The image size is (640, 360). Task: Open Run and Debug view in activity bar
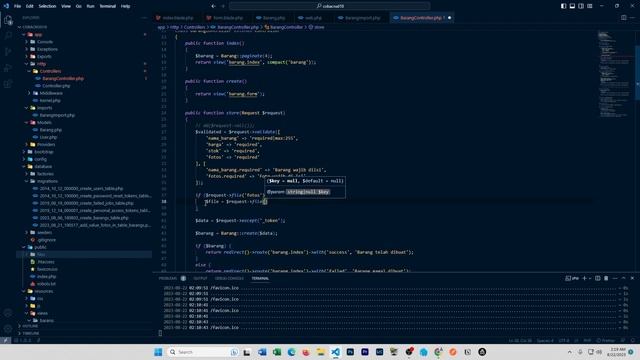[x=8, y=68]
